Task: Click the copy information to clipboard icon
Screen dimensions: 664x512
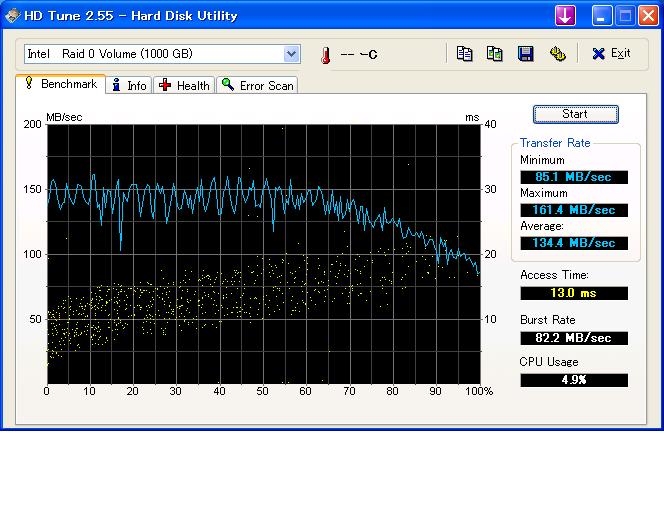Action: [x=465, y=54]
